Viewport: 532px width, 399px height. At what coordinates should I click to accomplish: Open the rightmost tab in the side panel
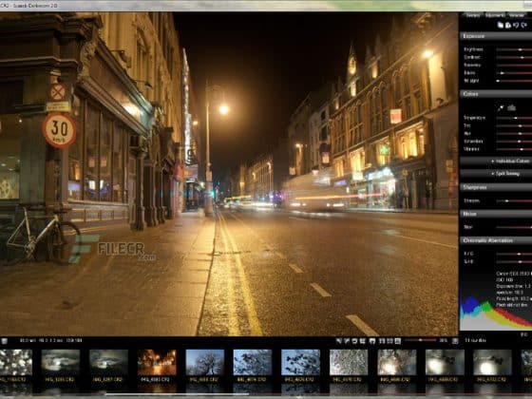(517, 15)
